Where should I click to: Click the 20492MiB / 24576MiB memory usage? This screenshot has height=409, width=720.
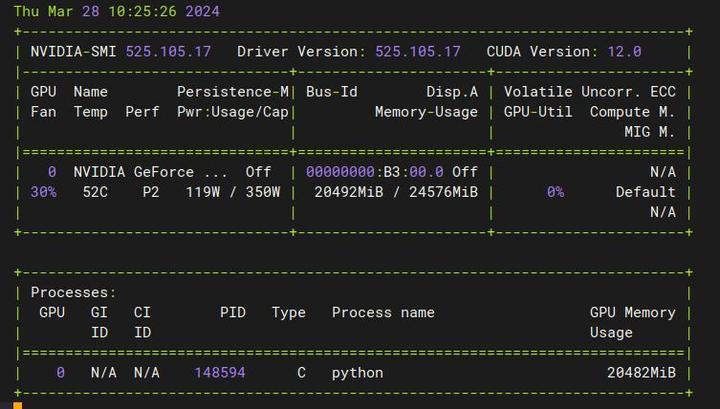396,192
